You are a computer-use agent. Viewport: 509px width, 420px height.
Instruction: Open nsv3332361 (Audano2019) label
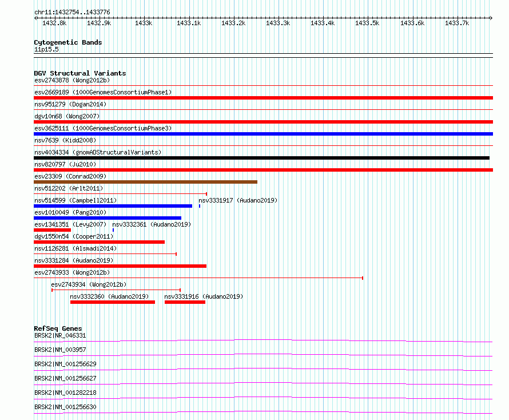(x=152, y=224)
